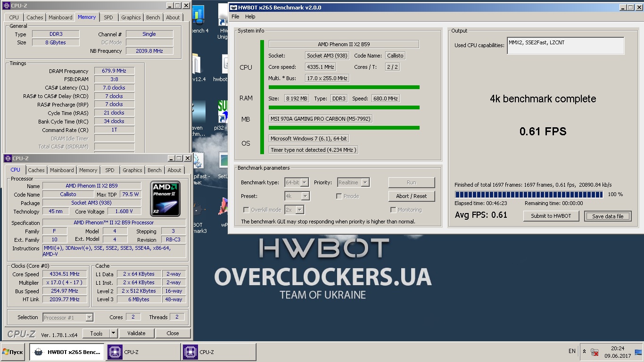The image size is (644, 362).
Task: Open the Priority Realtime dropdown
Action: click(365, 182)
